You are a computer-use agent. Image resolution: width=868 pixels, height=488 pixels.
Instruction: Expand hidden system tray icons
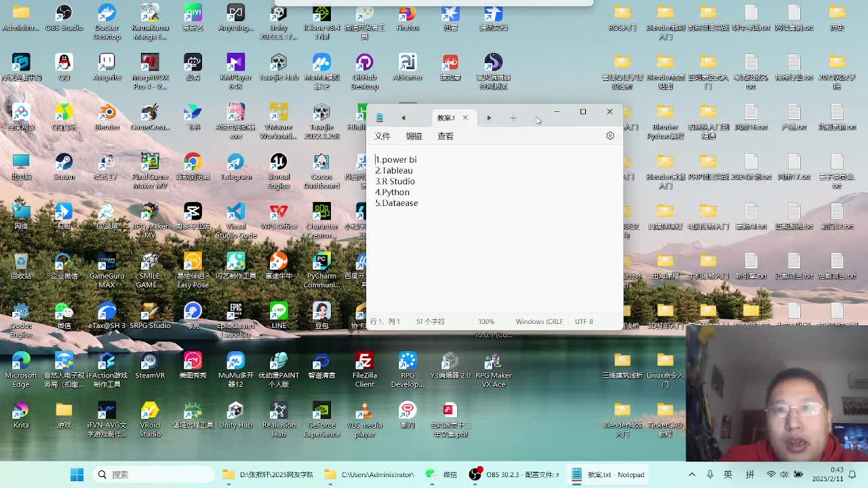pyautogui.click(x=692, y=474)
